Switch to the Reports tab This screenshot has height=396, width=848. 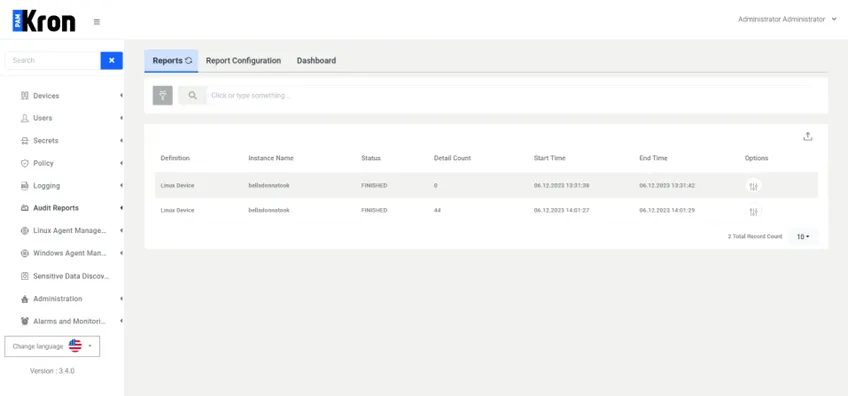pyautogui.click(x=171, y=61)
